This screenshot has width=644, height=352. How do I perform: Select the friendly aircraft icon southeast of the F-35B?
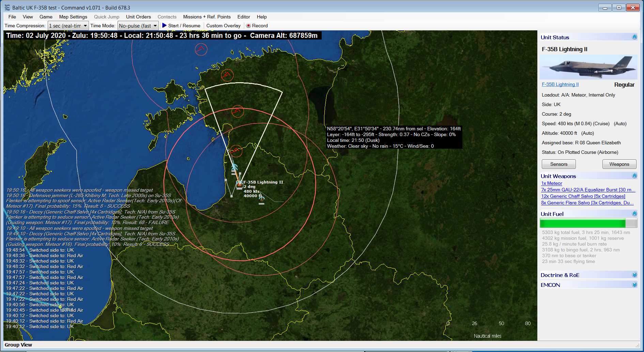pyautogui.click(x=261, y=200)
